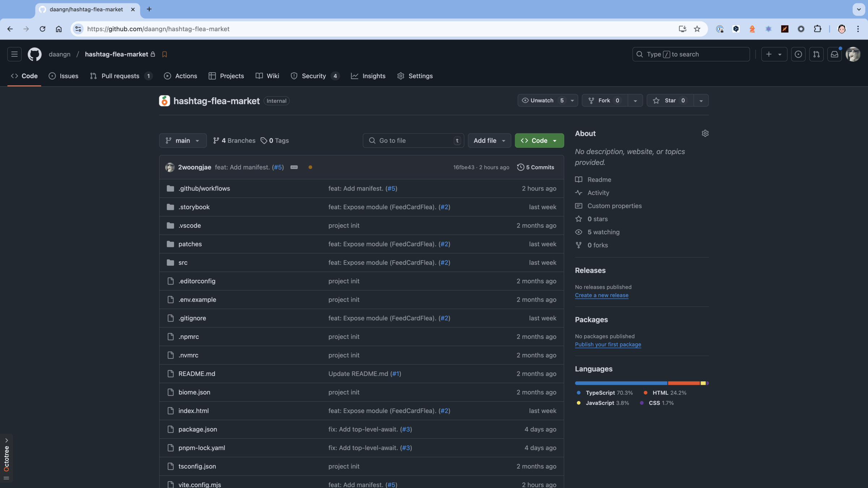This screenshot has height=488, width=868.
Task: View the 5 Commits history
Action: tap(536, 167)
